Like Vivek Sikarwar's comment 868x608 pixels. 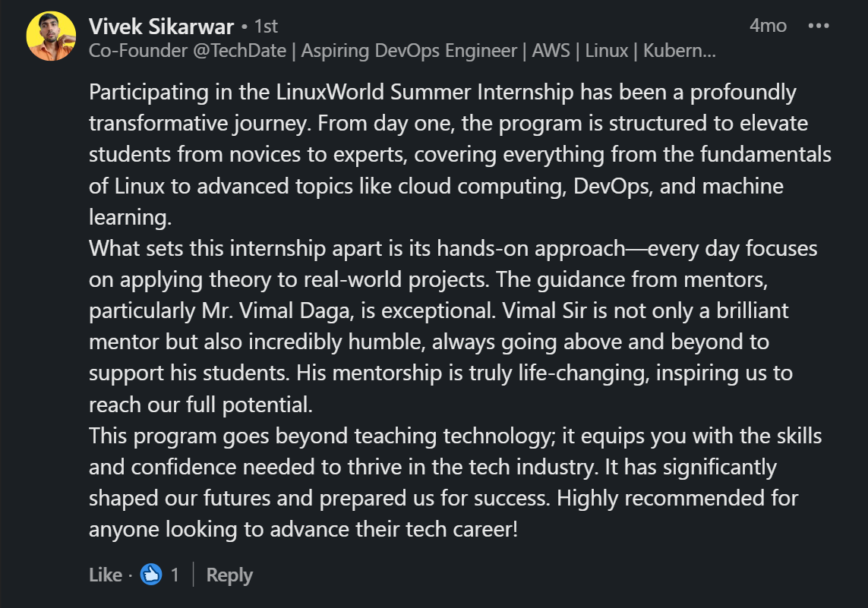pyautogui.click(x=105, y=575)
